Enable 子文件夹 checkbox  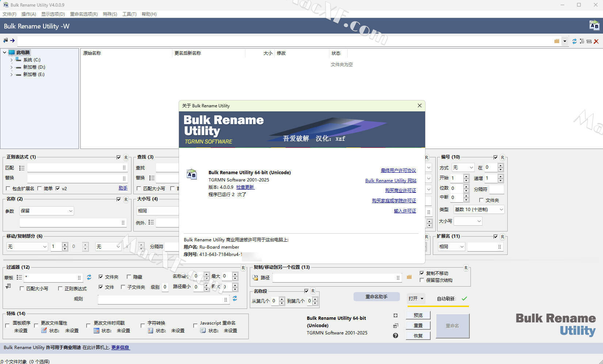(x=123, y=287)
